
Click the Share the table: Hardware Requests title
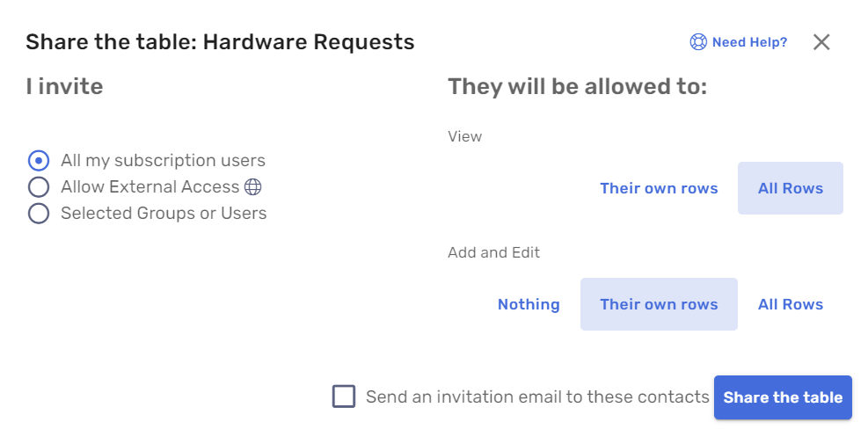221,42
